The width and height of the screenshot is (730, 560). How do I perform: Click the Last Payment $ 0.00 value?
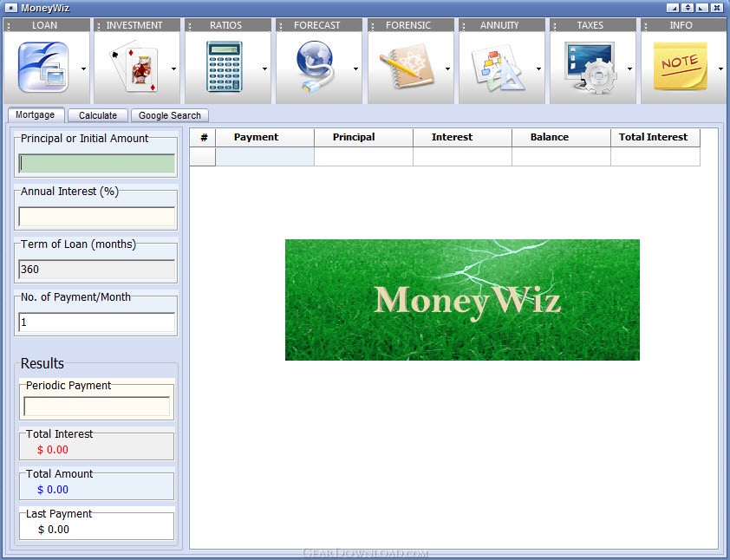[x=54, y=530]
